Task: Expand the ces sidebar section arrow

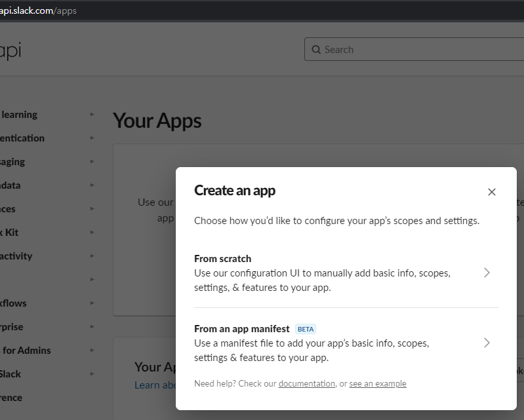Action: (92, 208)
